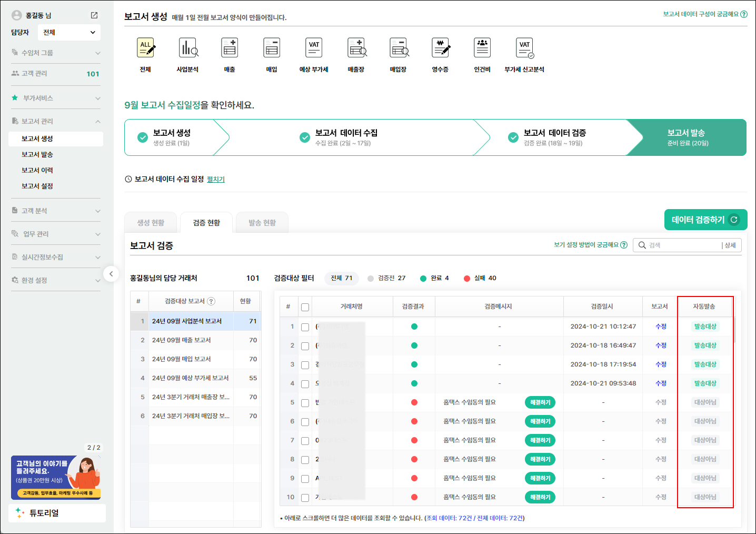
Task: Click the 인건비 report icon
Action: (482, 48)
